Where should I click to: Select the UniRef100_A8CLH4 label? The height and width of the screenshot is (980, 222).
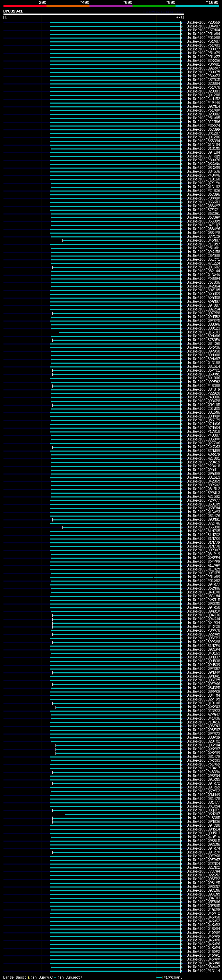(x=203, y=596)
